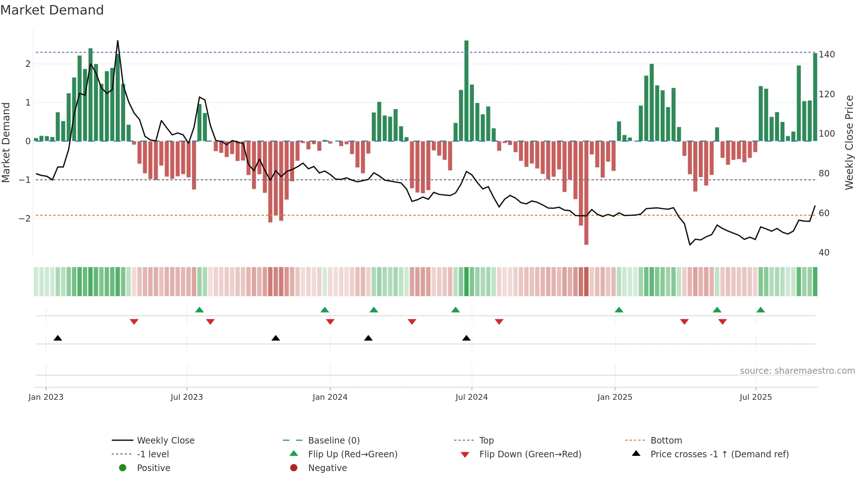The image size is (868, 488).
Task: Click the −1 tick on the demand axis
Action: click(25, 180)
